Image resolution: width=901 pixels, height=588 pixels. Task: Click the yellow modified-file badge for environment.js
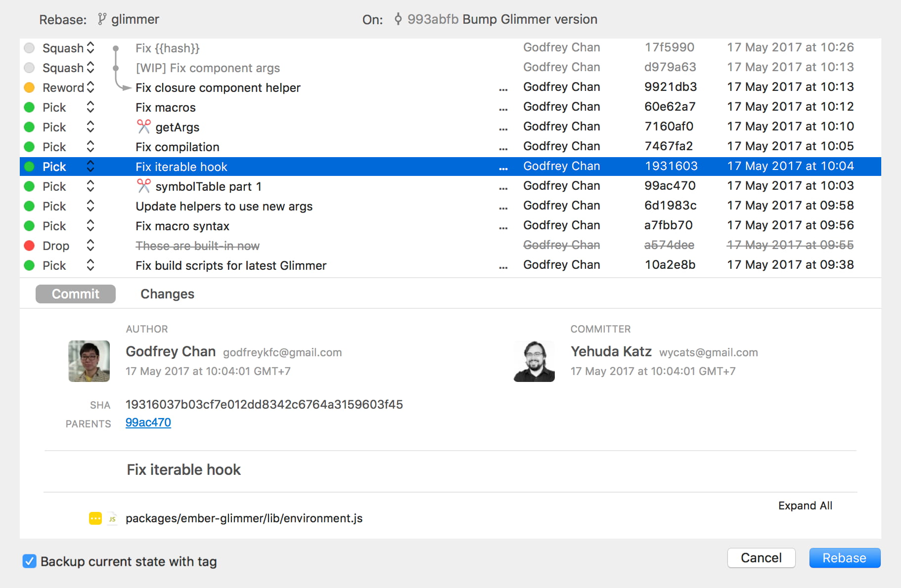tap(95, 518)
